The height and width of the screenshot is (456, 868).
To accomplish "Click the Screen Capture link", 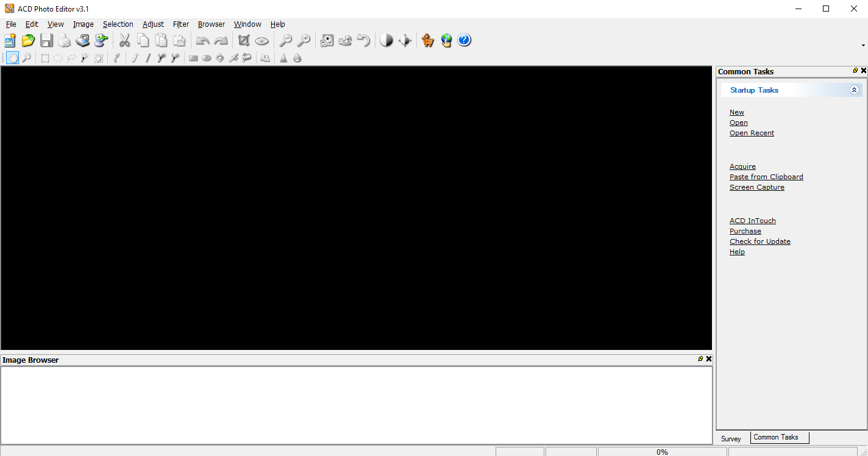I will click(x=757, y=187).
